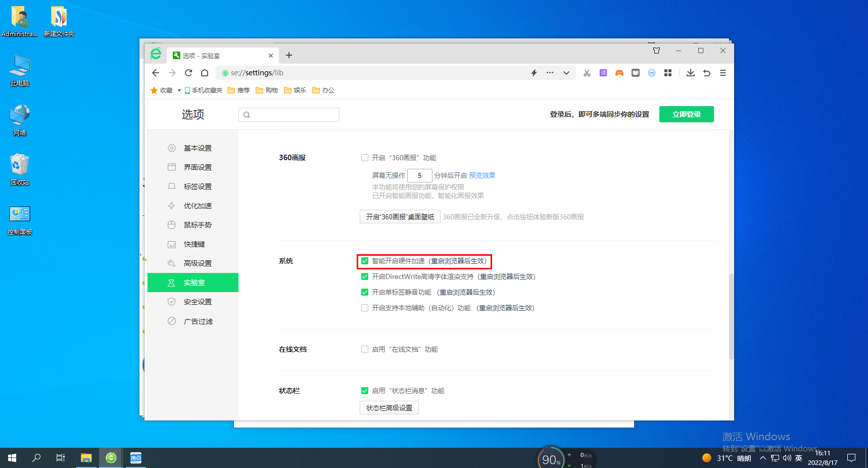Toggle 开启单标签静音功能 checkbox

click(365, 292)
